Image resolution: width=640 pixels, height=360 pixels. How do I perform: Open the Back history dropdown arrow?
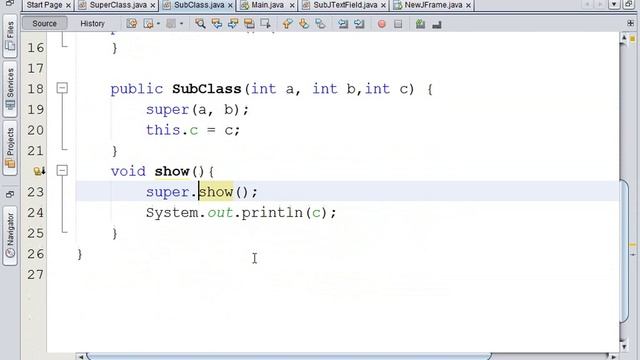(x=158, y=24)
